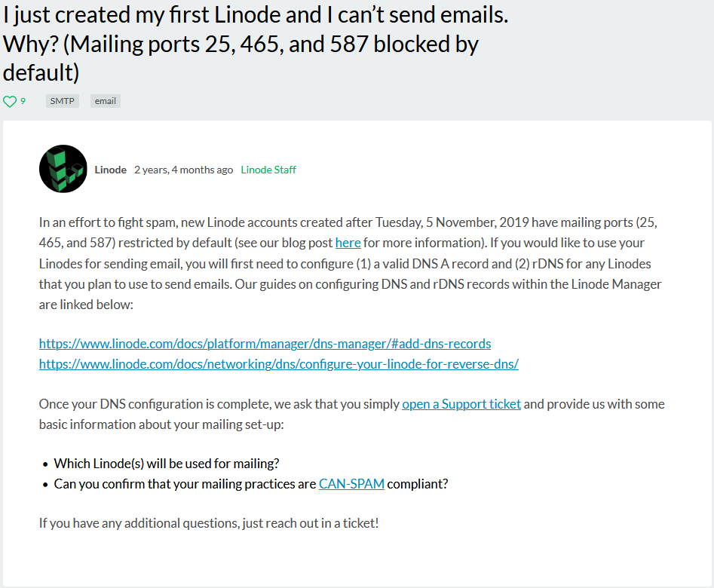The image size is (714, 588).
Task: Like the question with the heart icon
Action: click(10, 101)
